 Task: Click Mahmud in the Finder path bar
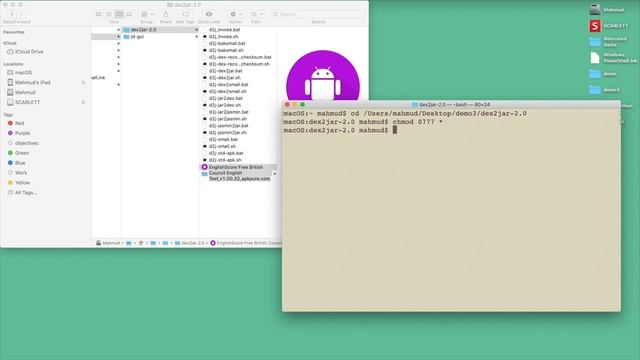coord(108,243)
